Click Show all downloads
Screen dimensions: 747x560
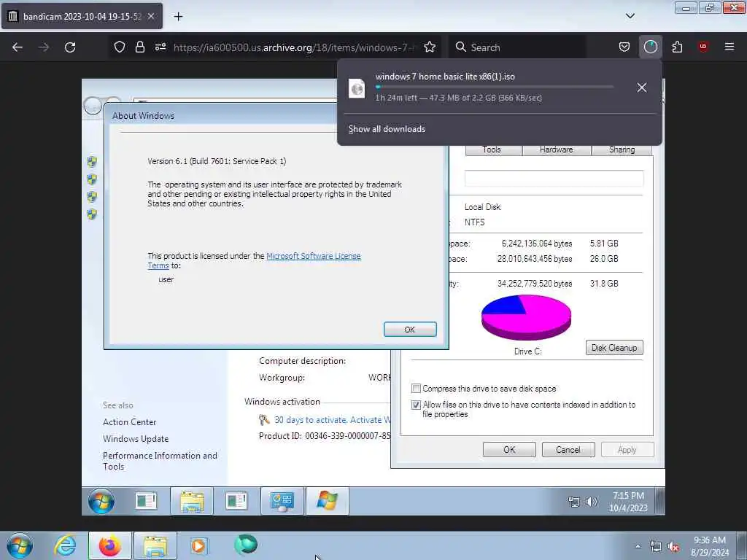pyautogui.click(x=387, y=129)
